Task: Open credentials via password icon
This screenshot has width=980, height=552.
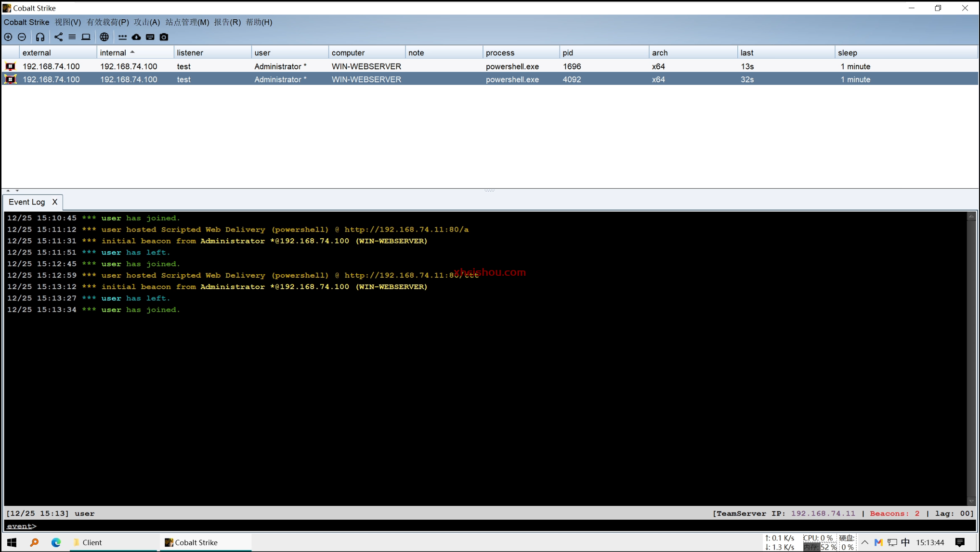Action: pos(122,37)
